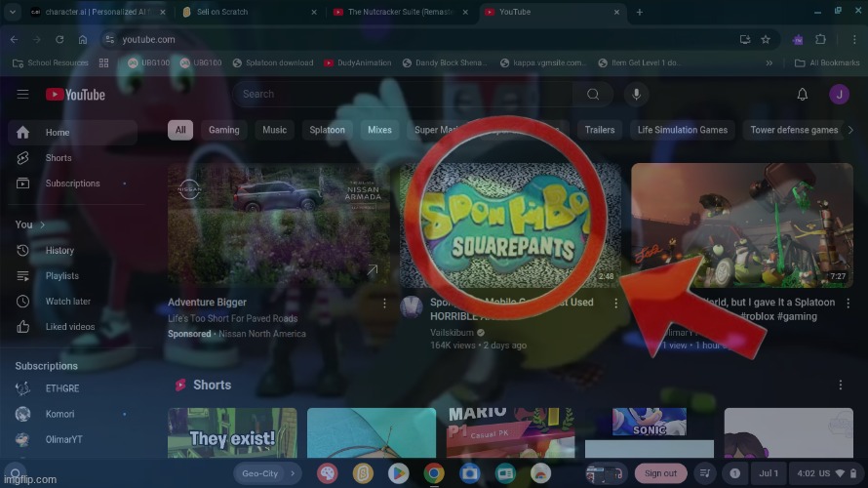Viewport: 868px width, 488px height.
Task: Open Playlists in sidebar
Action: [72, 276]
